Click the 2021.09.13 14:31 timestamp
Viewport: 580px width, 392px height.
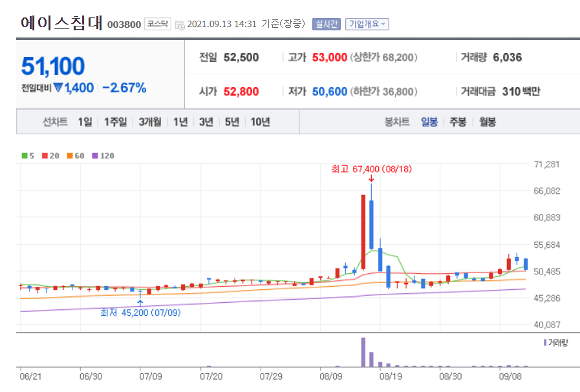click(222, 24)
